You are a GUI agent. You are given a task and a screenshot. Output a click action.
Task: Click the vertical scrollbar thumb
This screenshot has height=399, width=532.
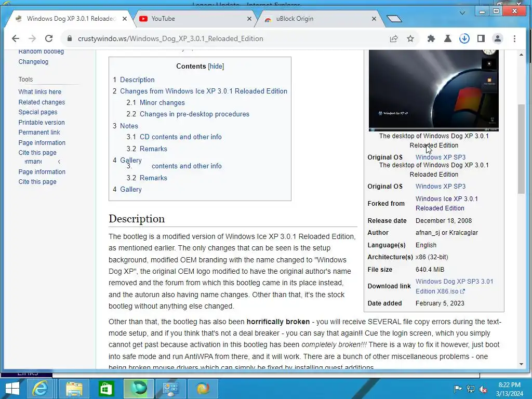point(521,149)
